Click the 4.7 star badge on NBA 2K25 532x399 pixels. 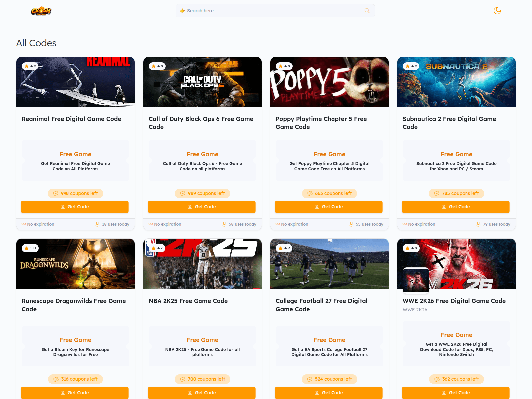click(x=157, y=248)
